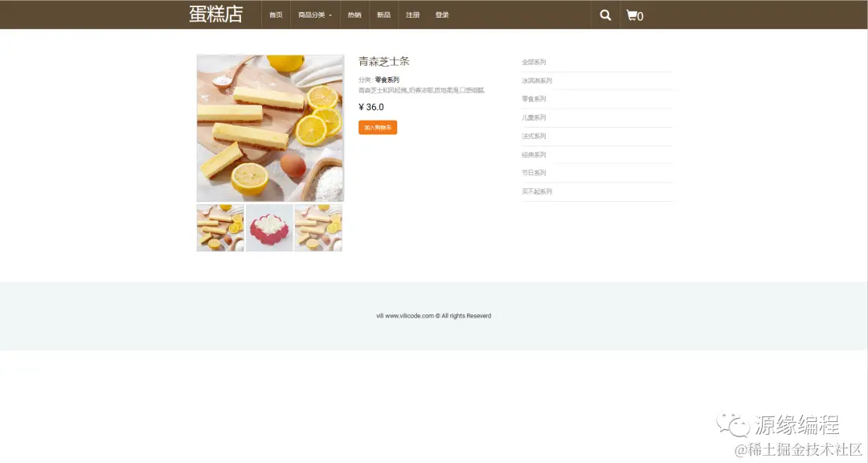View the shopping cart showing 0 items
This screenshot has width=868, height=463.
pyautogui.click(x=635, y=14)
